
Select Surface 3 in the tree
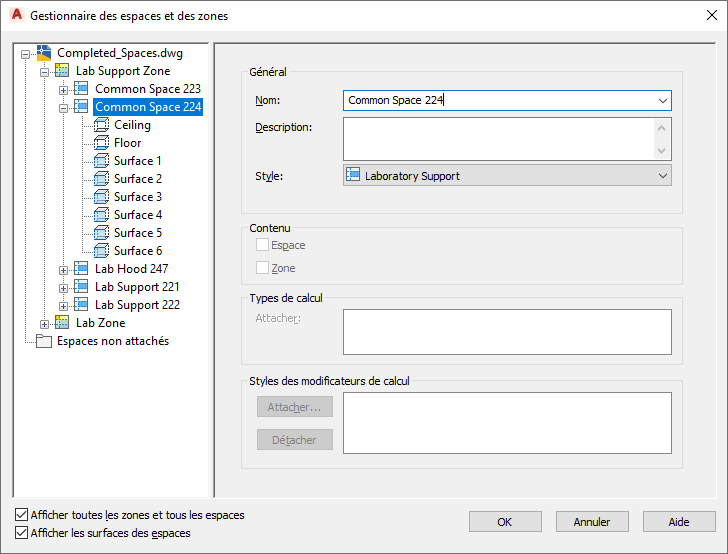coord(137,197)
